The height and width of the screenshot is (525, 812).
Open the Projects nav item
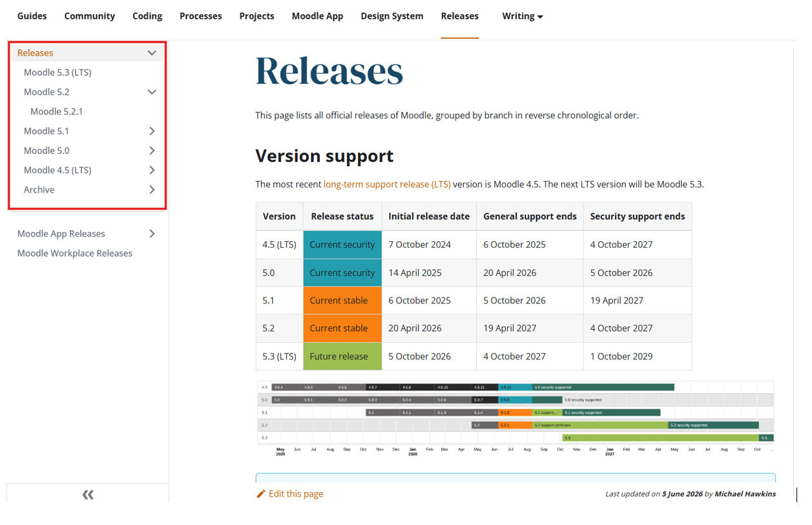click(257, 16)
